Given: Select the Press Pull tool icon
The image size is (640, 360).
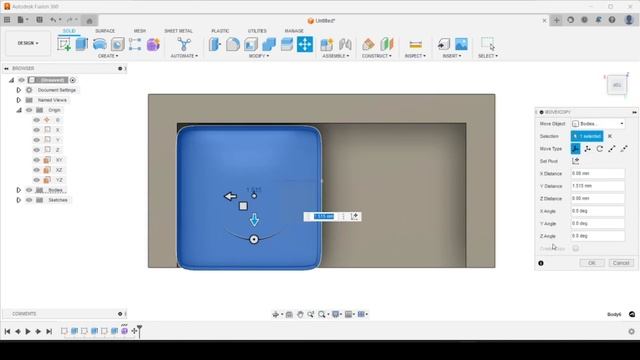Looking at the screenshot, I should click(215, 44).
